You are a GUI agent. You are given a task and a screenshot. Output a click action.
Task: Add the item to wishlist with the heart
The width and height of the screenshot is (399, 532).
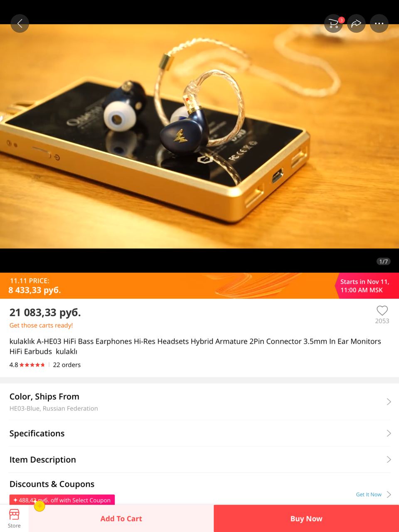click(x=382, y=311)
